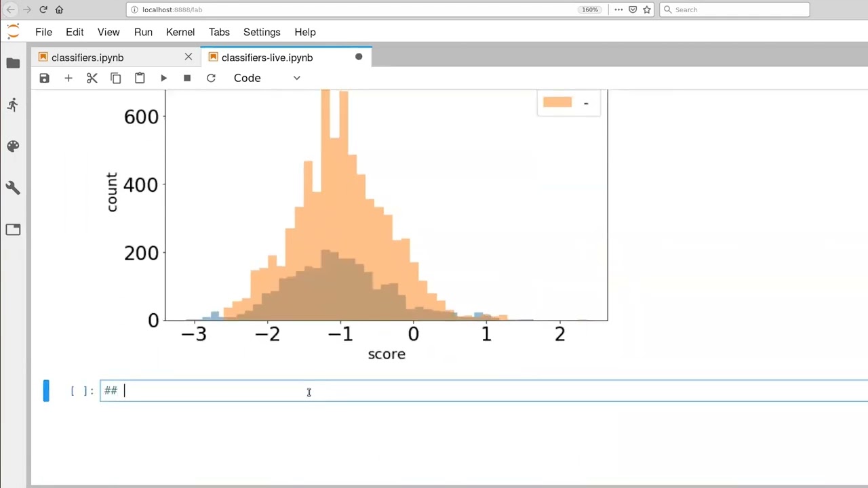This screenshot has height=488, width=868.
Task: Close the classifiers.ipynb tab
Action: (x=189, y=57)
